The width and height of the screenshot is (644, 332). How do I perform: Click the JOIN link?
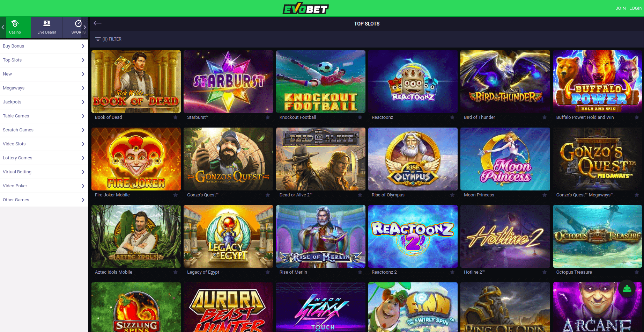tap(621, 8)
